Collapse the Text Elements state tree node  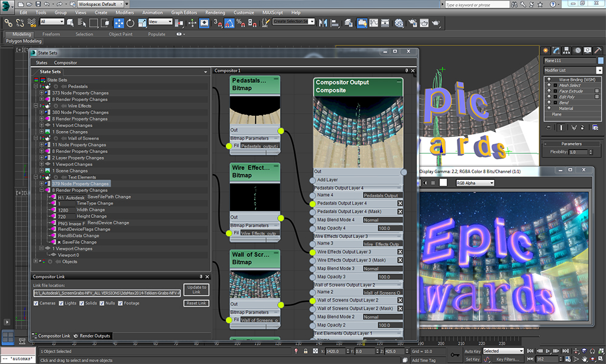(x=36, y=177)
